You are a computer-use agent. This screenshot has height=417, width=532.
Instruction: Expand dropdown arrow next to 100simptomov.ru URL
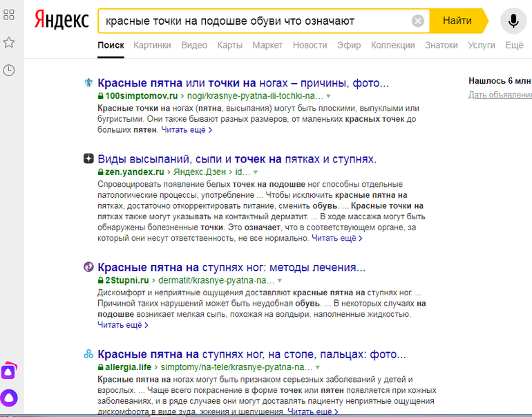329,96
